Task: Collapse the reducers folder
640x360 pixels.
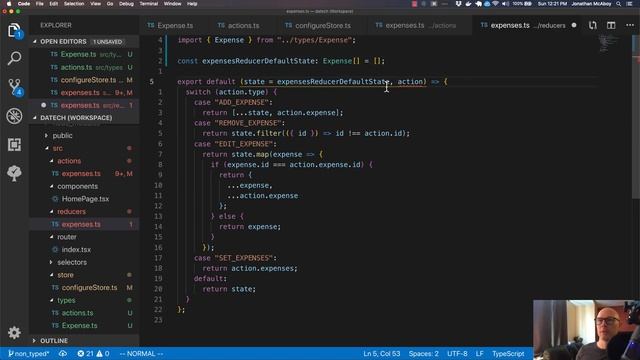Action: [x=71, y=211]
